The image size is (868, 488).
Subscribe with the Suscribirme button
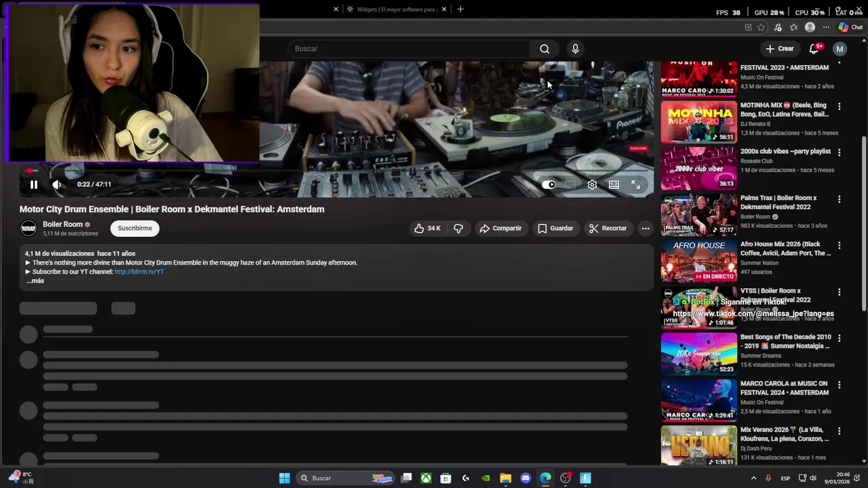pyautogui.click(x=135, y=228)
